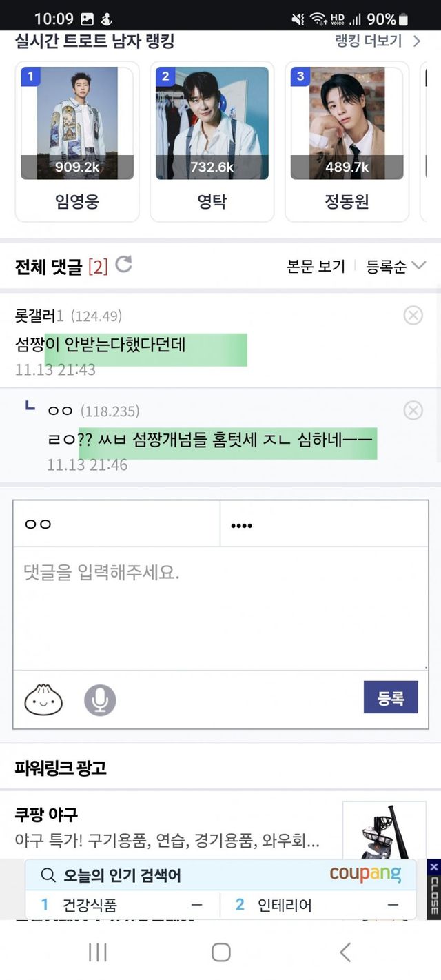Delete the first comment with X icon
The width and height of the screenshot is (441, 980).
click(x=413, y=316)
